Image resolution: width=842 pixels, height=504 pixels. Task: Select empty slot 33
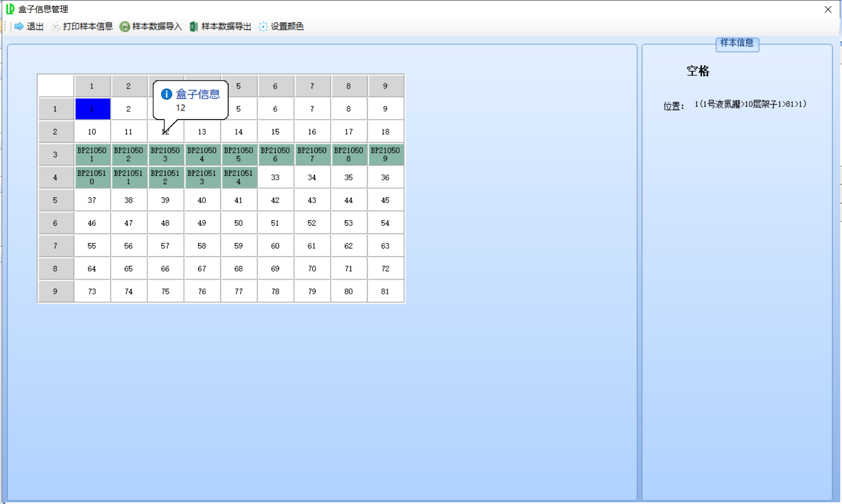[x=276, y=178]
